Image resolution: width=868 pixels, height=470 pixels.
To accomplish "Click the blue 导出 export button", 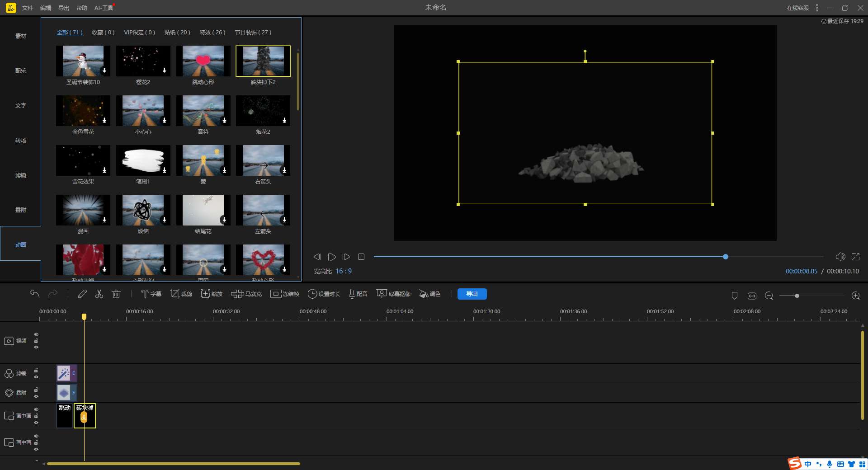I will (x=472, y=294).
